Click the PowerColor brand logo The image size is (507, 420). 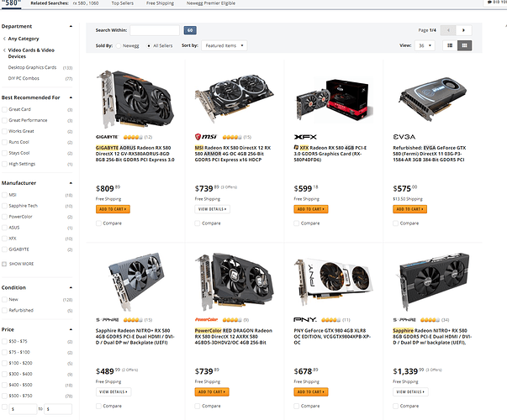(206, 320)
